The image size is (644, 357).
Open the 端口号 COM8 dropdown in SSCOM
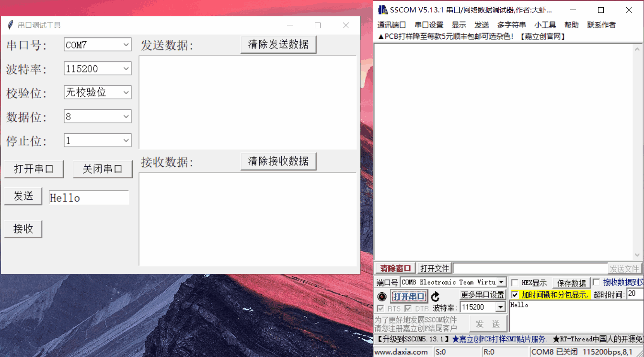click(x=501, y=282)
